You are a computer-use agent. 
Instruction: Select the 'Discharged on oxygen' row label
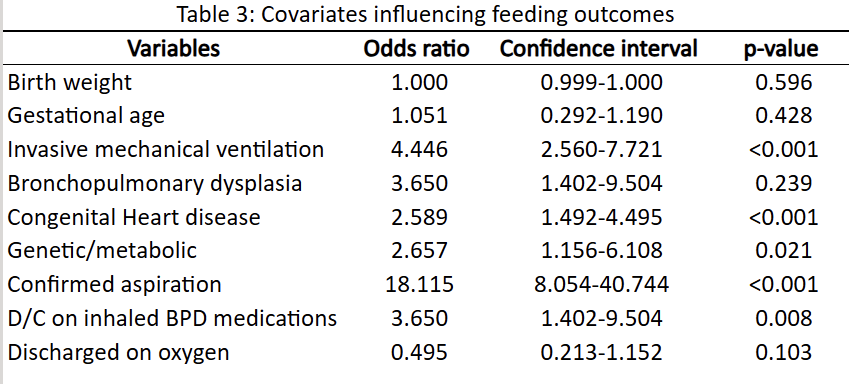[x=118, y=353]
